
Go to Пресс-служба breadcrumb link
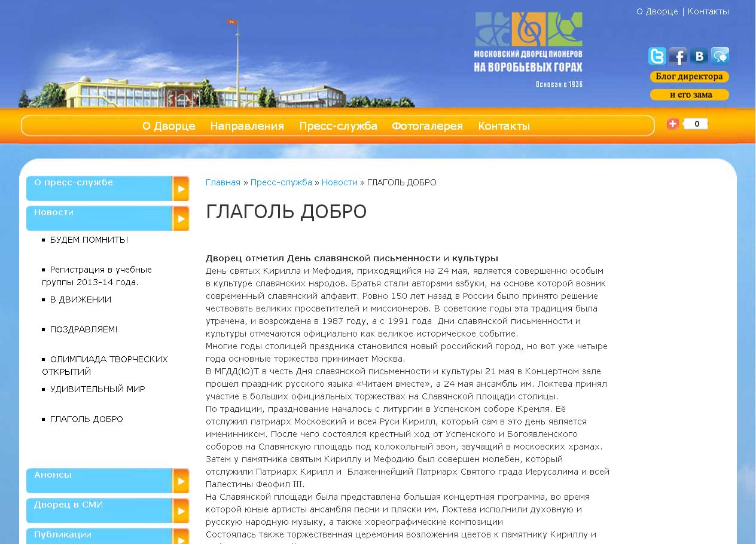281,182
